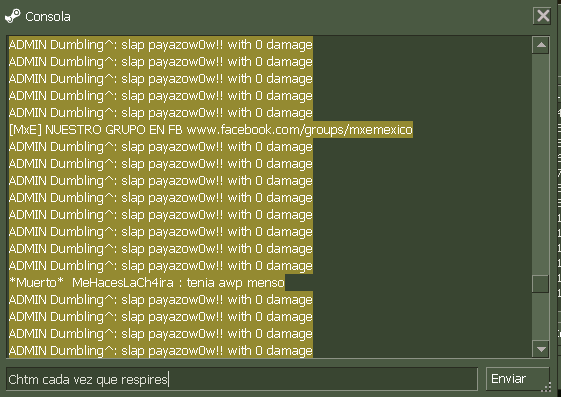Click the '*Muerto* MeHacesLaCh4ira : tenia awp menso' line
The image size is (561, 397).
(x=147, y=283)
